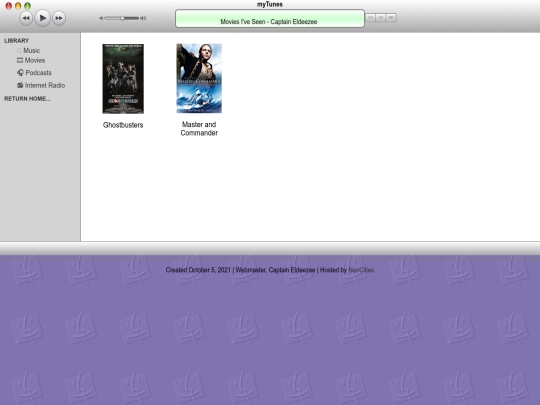The image size is (540, 405).
Task: Open the Master and Commander poster
Action: click(199, 78)
